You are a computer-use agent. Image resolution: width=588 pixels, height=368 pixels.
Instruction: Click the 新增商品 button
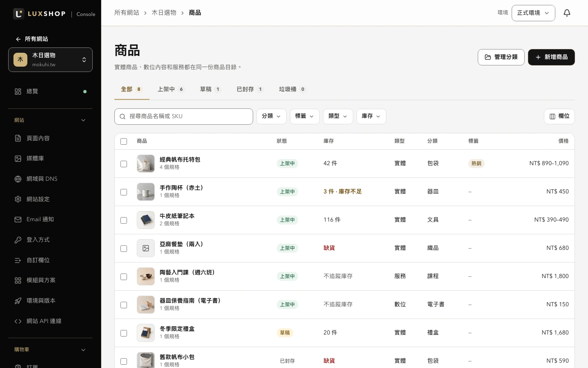pos(551,57)
